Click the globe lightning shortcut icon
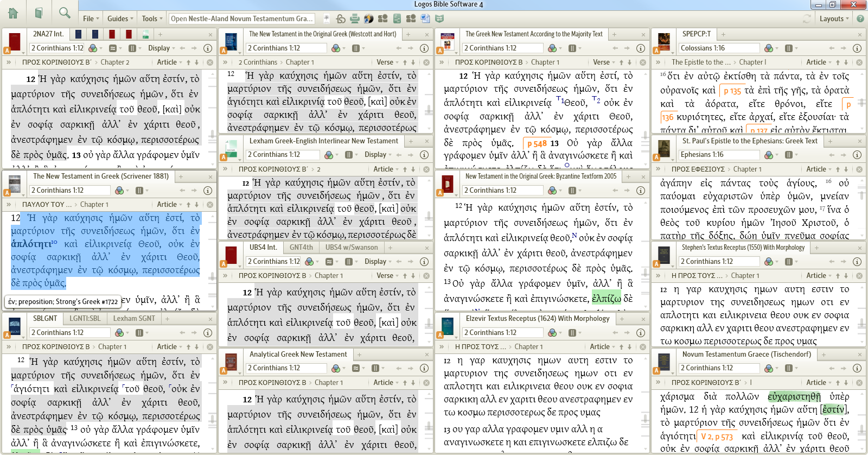Screen dimensions: 868x455 click(369, 18)
